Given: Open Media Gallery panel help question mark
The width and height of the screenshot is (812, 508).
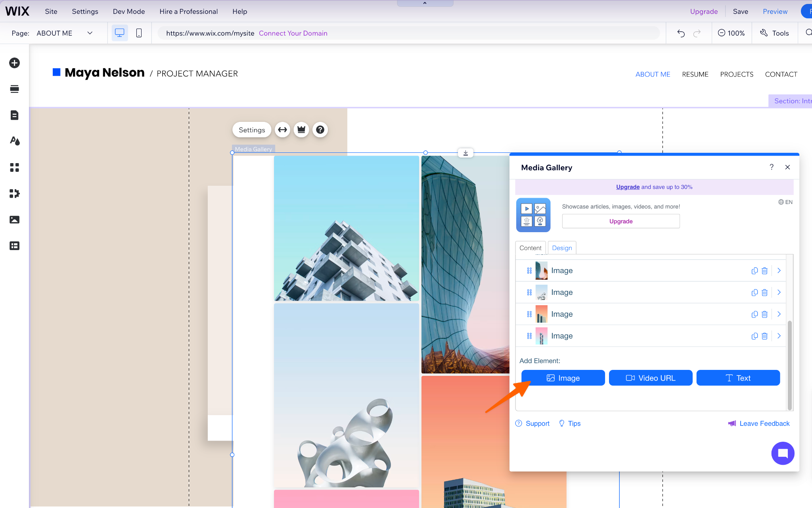Looking at the screenshot, I should pyautogui.click(x=772, y=167).
